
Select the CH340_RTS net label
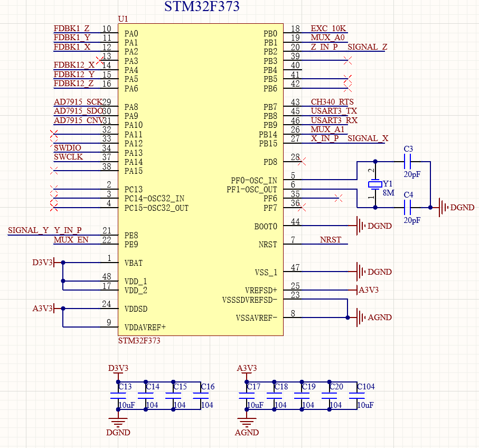(332, 102)
